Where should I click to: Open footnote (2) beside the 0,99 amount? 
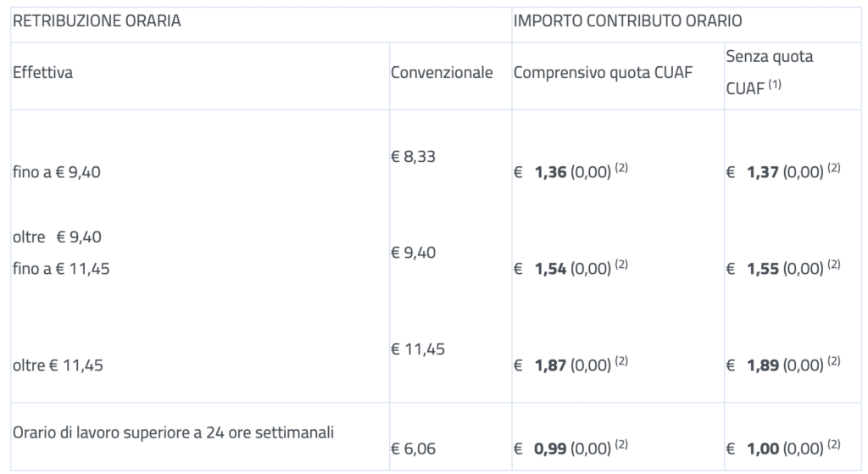(621, 444)
